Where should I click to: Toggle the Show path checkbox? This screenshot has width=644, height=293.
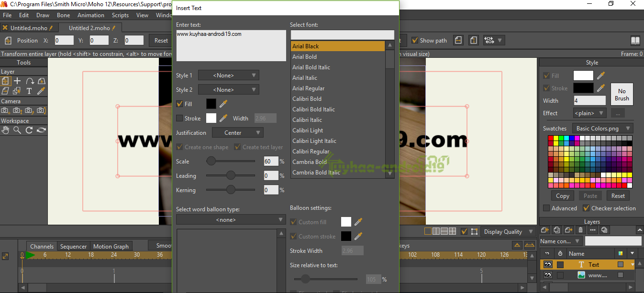point(415,41)
